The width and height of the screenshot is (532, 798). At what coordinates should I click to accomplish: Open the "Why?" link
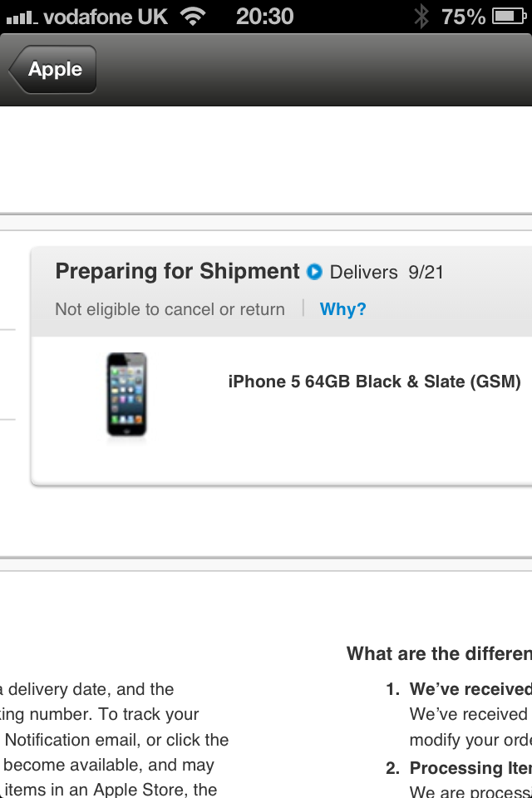pos(342,309)
